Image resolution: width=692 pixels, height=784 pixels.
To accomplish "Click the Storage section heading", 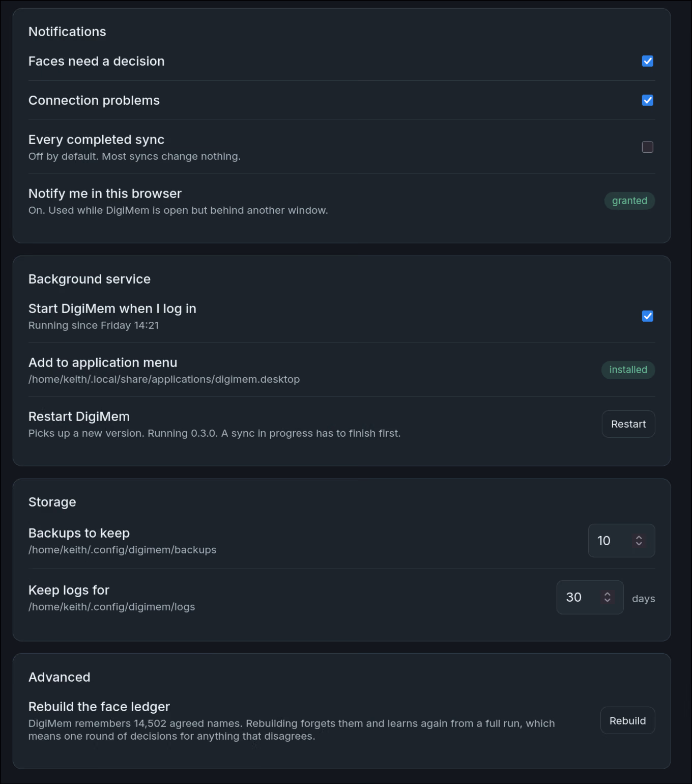I will [x=52, y=502].
